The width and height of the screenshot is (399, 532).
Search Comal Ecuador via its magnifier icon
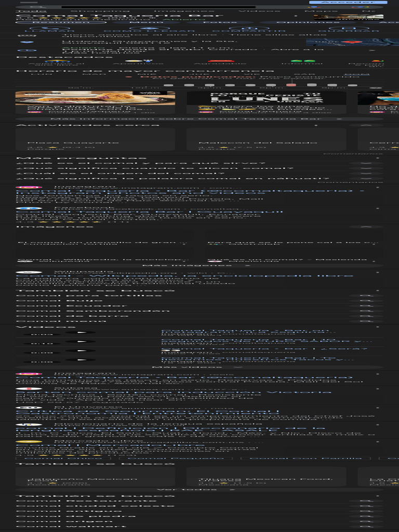click(366, 305)
